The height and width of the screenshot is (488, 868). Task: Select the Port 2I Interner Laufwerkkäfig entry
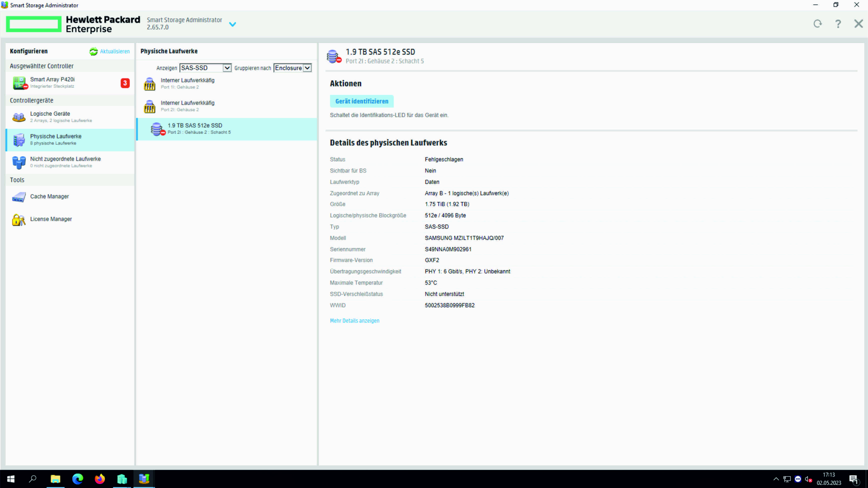coord(187,106)
